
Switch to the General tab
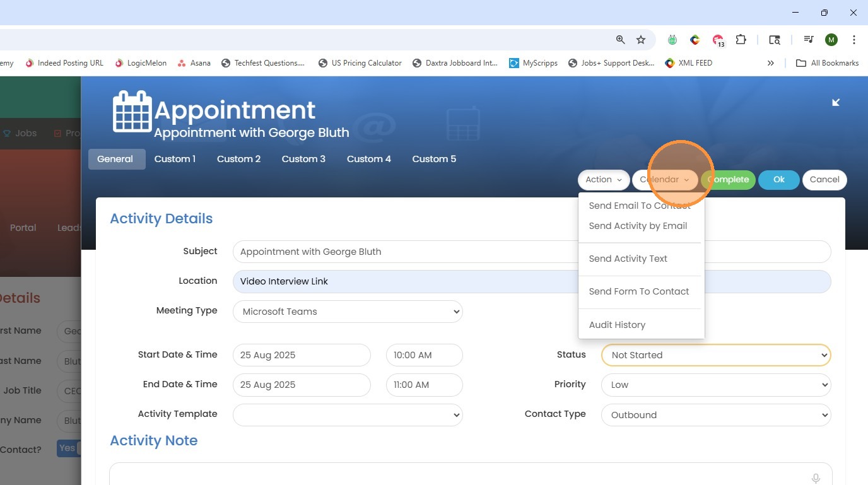[117, 159]
